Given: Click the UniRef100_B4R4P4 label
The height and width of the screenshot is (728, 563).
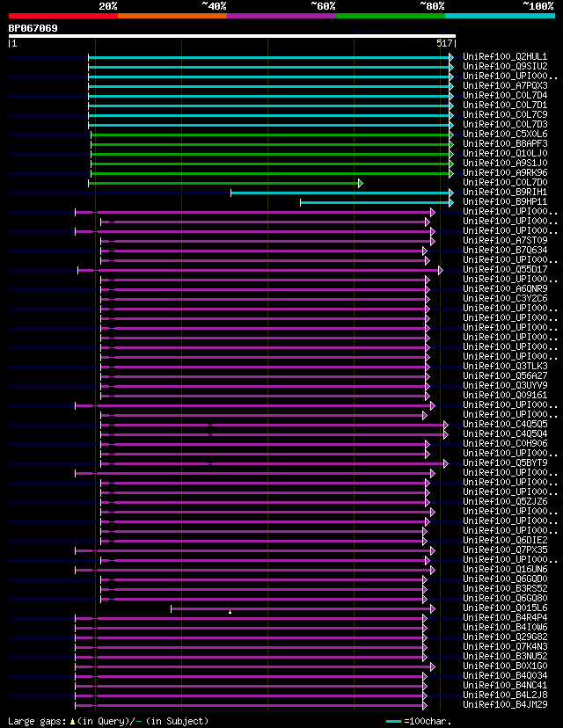Looking at the screenshot, I should [x=505, y=618].
